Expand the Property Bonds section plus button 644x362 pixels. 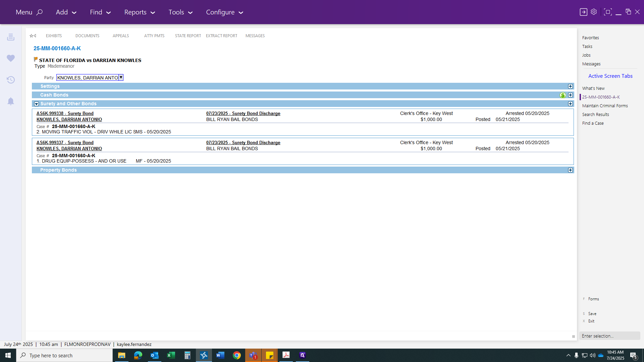(570, 170)
